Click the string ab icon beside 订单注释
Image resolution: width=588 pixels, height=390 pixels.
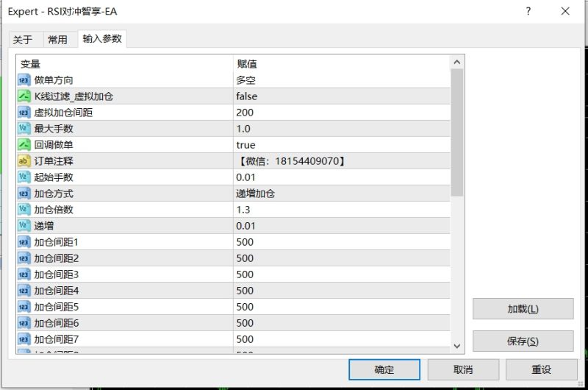[24, 161]
